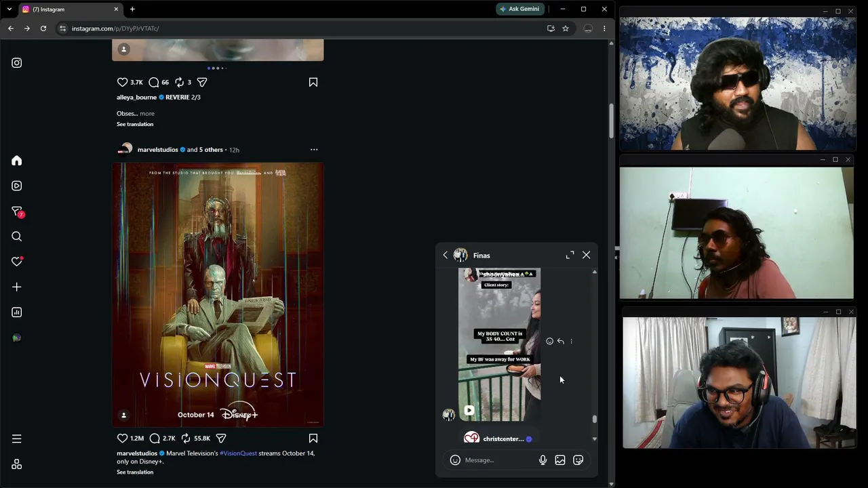Attach a photo using the image icon
This screenshot has height=488, width=868.
point(560,460)
